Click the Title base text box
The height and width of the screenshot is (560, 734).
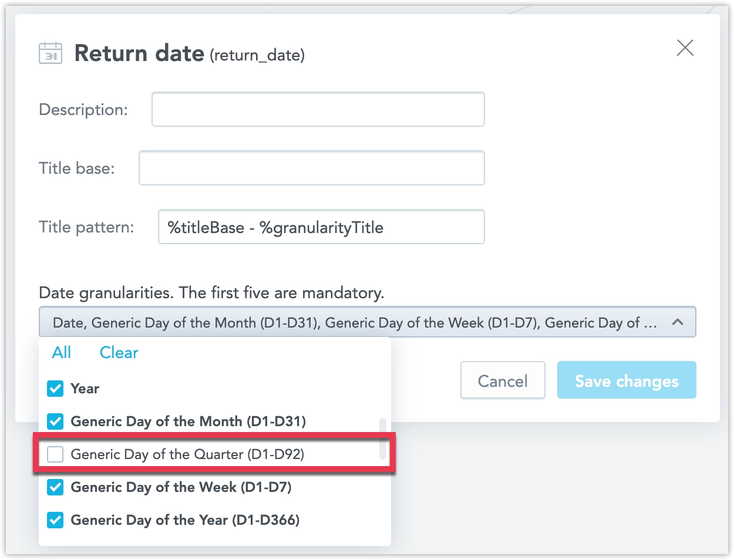[x=311, y=168]
